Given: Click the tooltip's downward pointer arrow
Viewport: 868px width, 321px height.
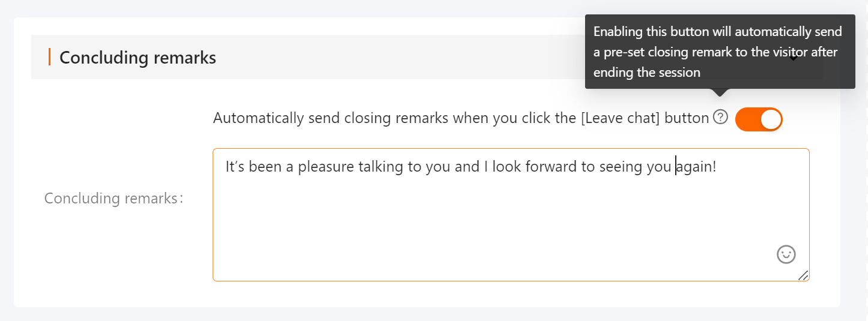Looking at the screenshot, I should coord(720,92).
